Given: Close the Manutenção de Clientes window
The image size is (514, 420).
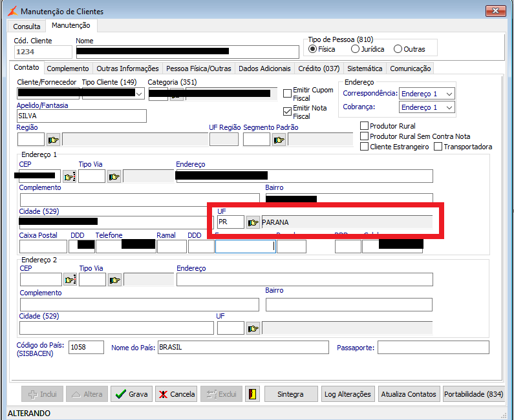Looking at the screenshot, I should (495, 11).
